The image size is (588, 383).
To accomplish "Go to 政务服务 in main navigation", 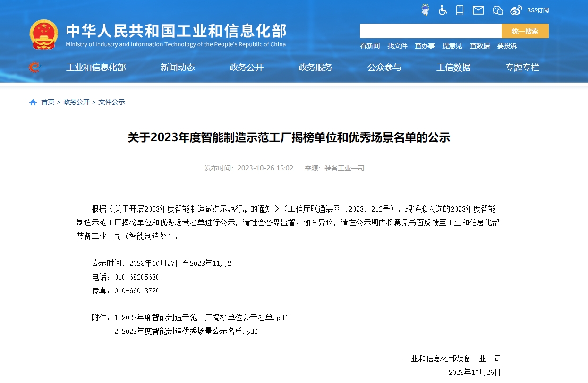I will [x=315, y=68].
